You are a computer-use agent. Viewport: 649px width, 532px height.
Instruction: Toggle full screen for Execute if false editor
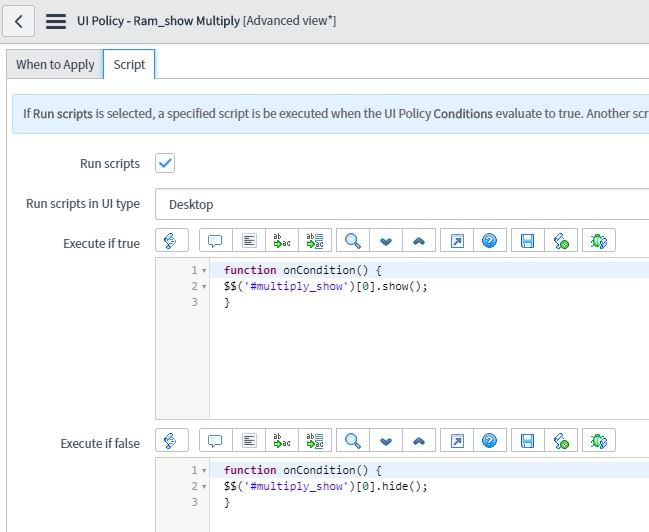tap(457, 441)
